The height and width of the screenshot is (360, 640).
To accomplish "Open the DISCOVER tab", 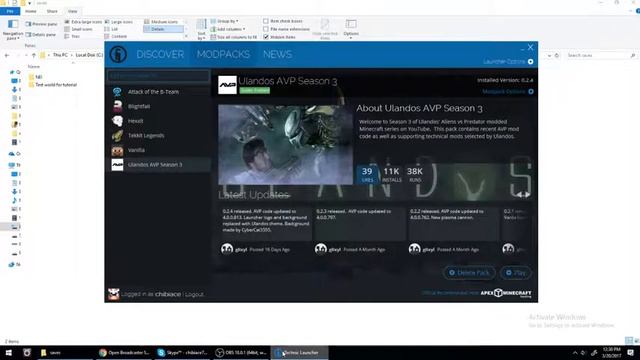I will (160, 54).
